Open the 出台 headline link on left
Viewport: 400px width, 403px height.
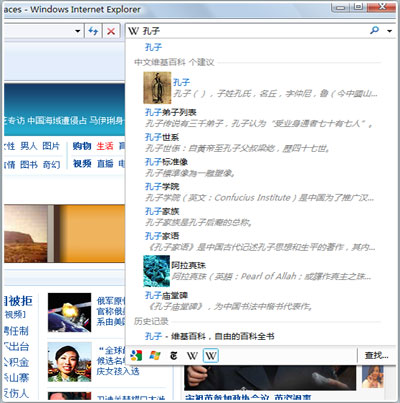coord(16,347)
